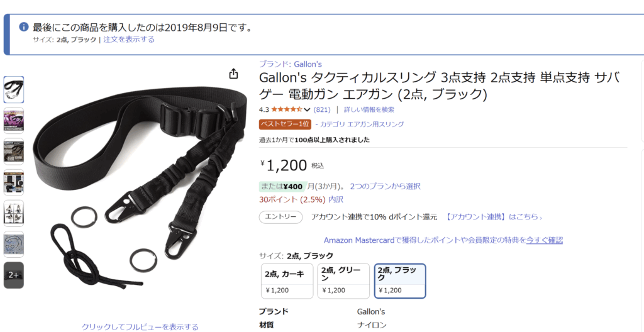Expand the points 内訳 link
The height and width of the screenshot is (332, 644).
click(x=336, y=200)
